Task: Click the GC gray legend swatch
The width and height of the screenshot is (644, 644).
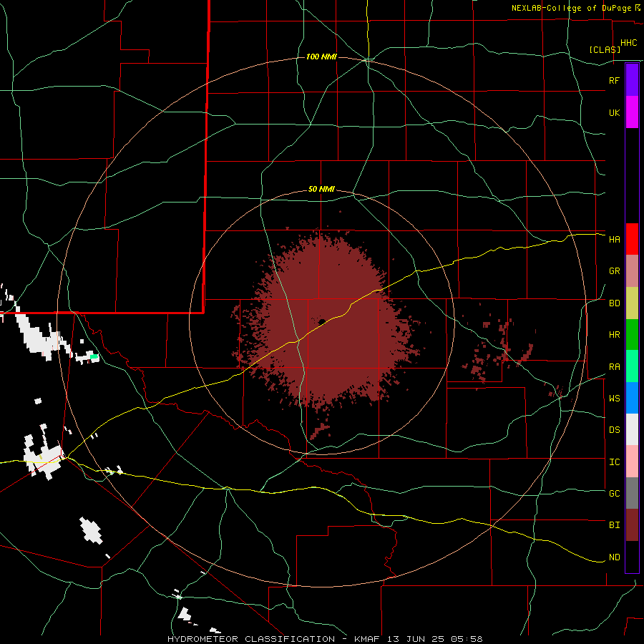Action: pyautogui.click(x=632, y=493)
